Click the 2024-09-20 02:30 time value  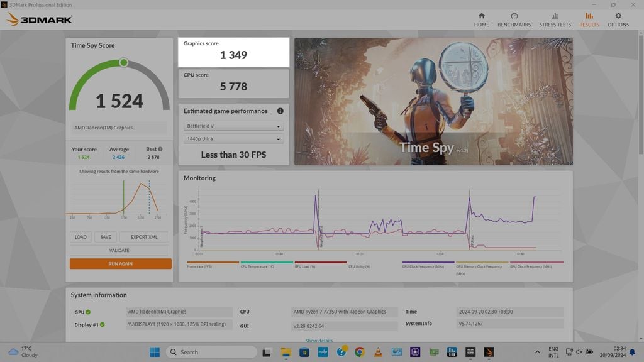pos(509,312)
